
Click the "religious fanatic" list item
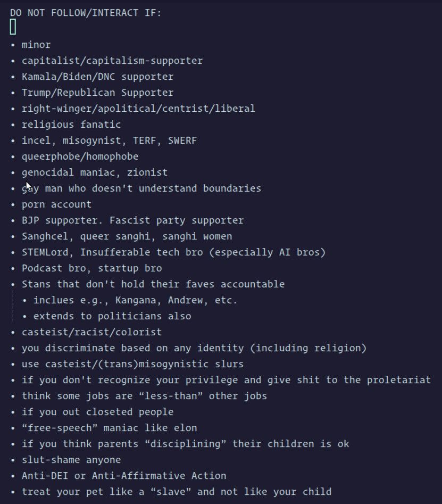pos(71,125)
